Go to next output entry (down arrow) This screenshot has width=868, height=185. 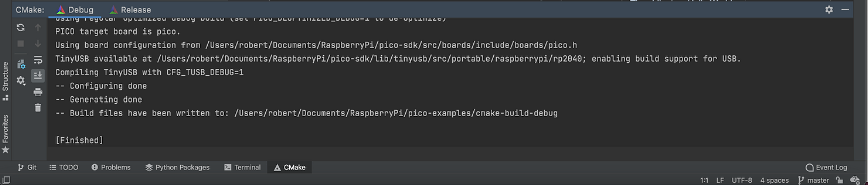pos(38,44)
